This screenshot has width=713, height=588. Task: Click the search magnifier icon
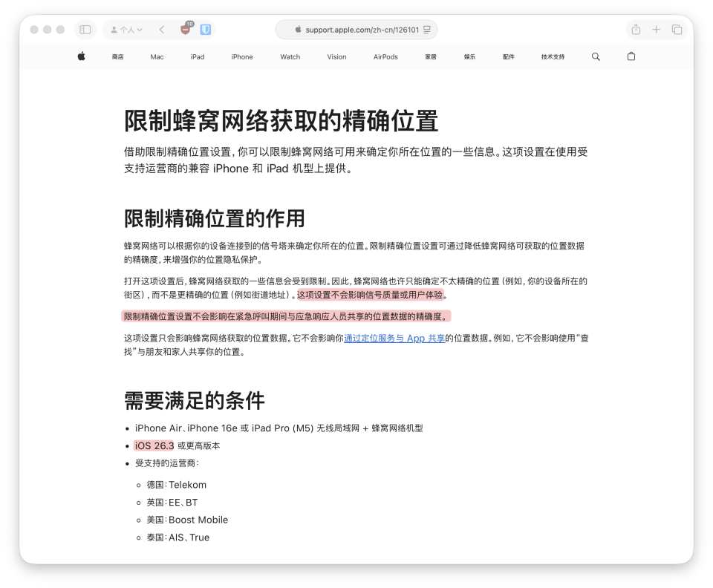(x=596, y=56)
